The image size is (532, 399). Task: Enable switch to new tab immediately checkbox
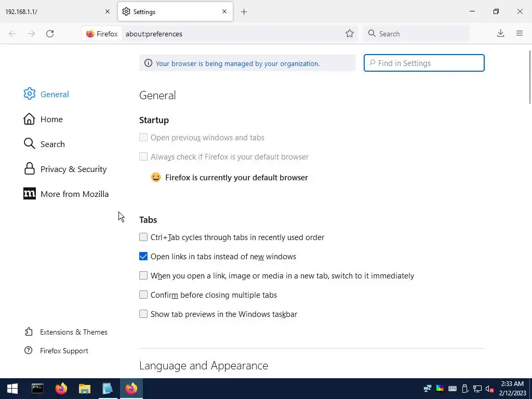[143, 275]
